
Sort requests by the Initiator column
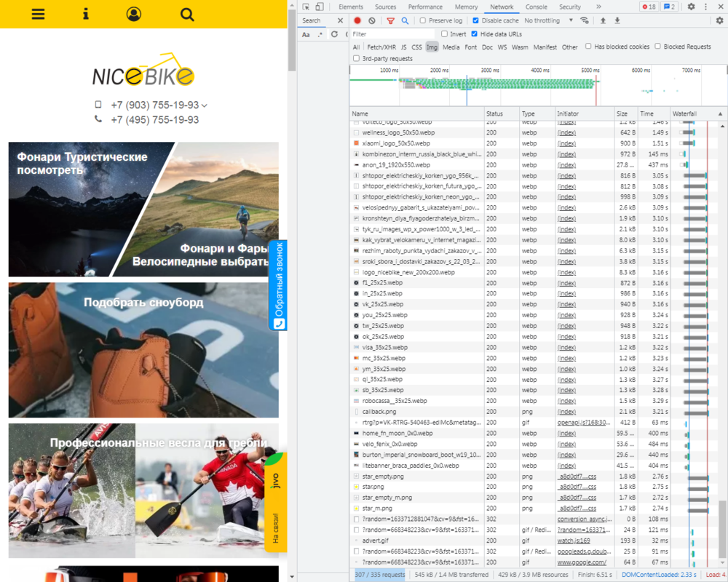(584, 113)
